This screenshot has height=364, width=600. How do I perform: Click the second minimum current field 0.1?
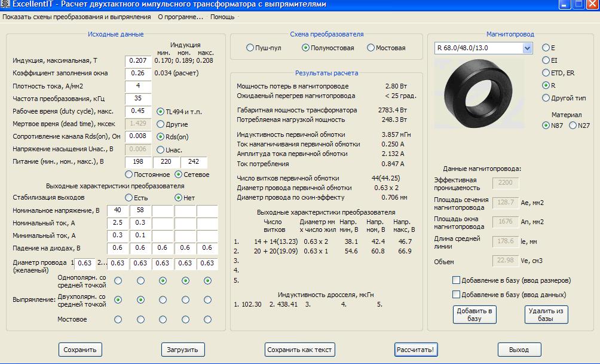click(140, 235)
